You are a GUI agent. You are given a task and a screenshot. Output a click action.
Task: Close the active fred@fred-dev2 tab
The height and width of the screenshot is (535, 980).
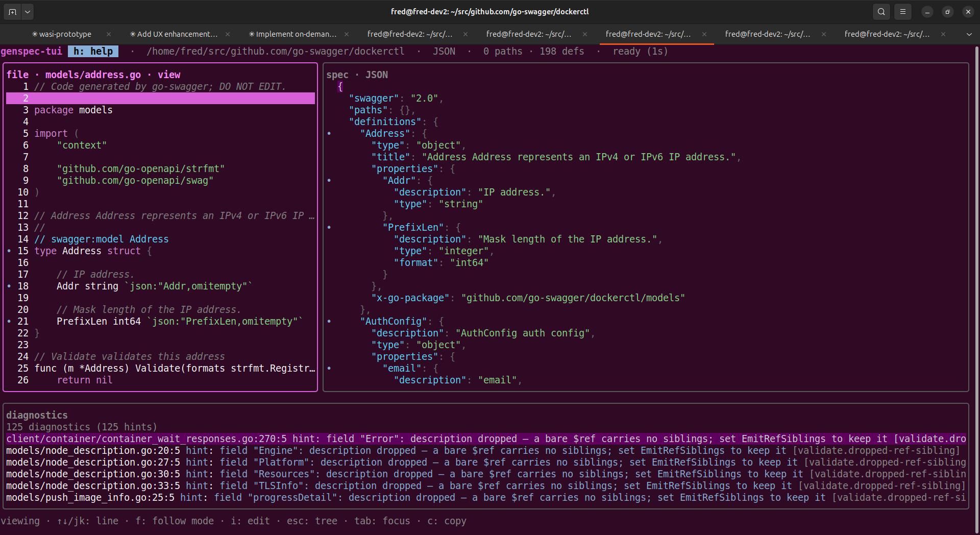point(704,34)
